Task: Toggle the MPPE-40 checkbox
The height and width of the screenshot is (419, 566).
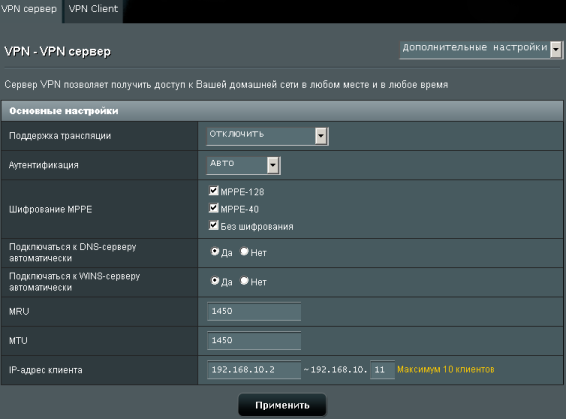Action: [214, 208]
